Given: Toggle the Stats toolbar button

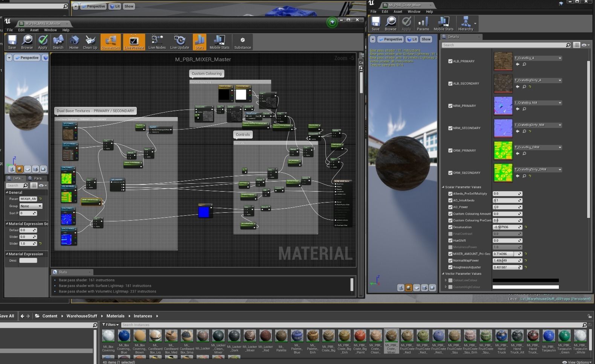Looking at the screenshot, I should coord(199,42).
